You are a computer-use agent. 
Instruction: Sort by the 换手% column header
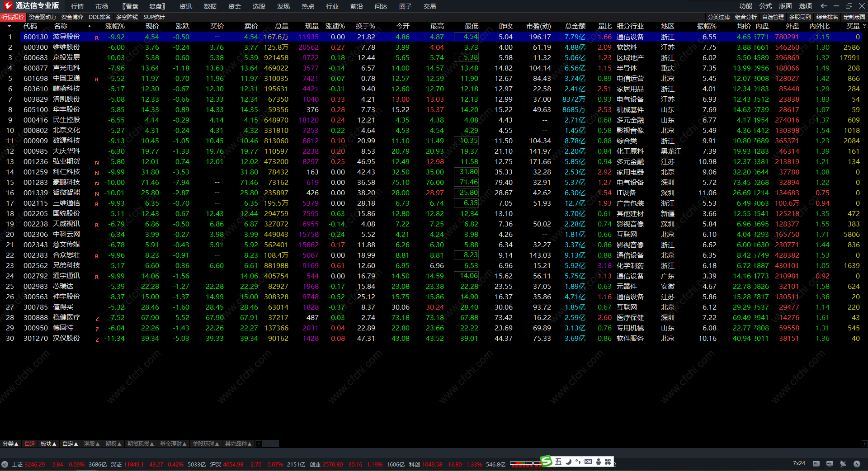pyautogui.click(x=365, y=26)
